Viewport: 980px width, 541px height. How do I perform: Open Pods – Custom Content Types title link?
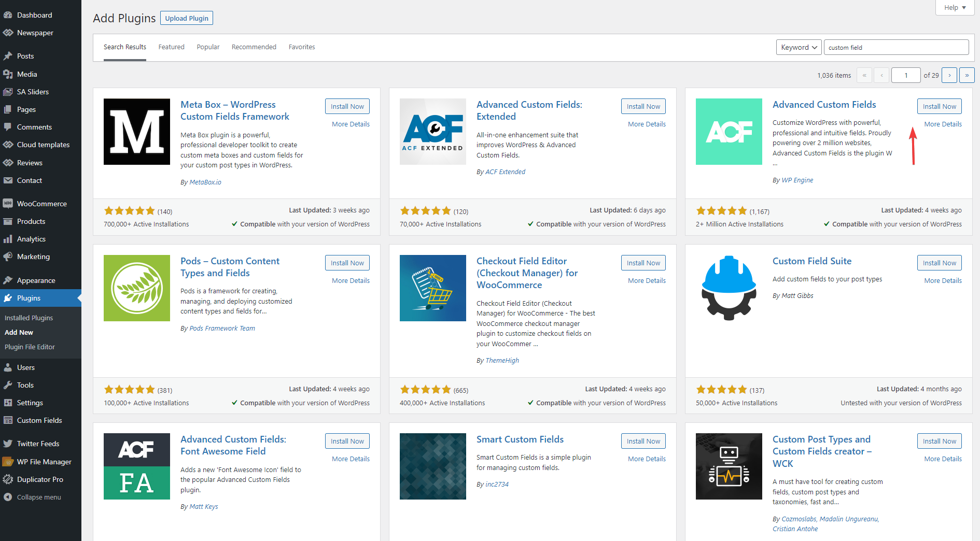[230, 267]
